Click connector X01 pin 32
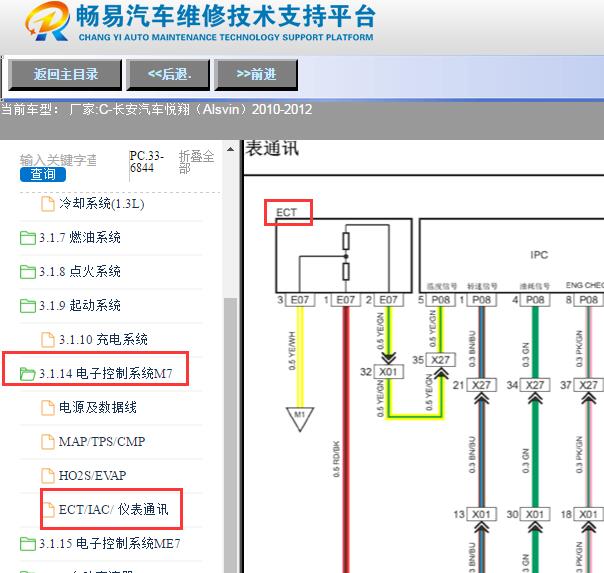The height and width of the screenshot is (573, 604). coord(388,372)
